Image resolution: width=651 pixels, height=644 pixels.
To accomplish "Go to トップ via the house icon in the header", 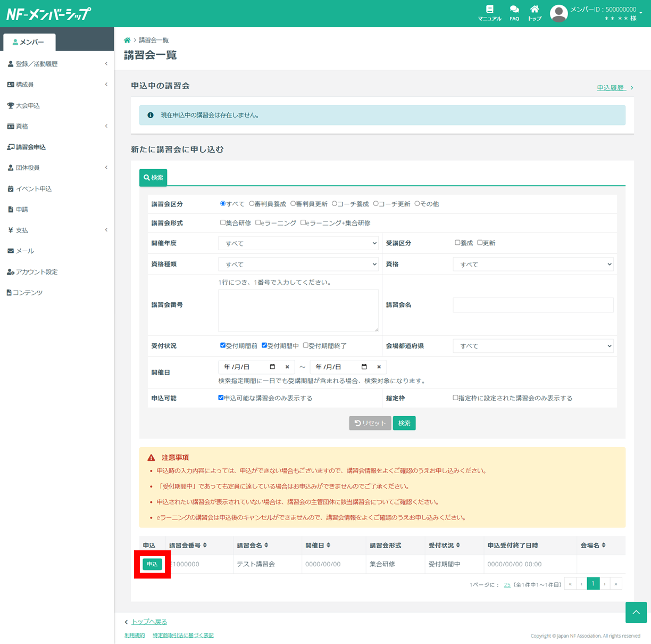I will [x=535, y=9].
